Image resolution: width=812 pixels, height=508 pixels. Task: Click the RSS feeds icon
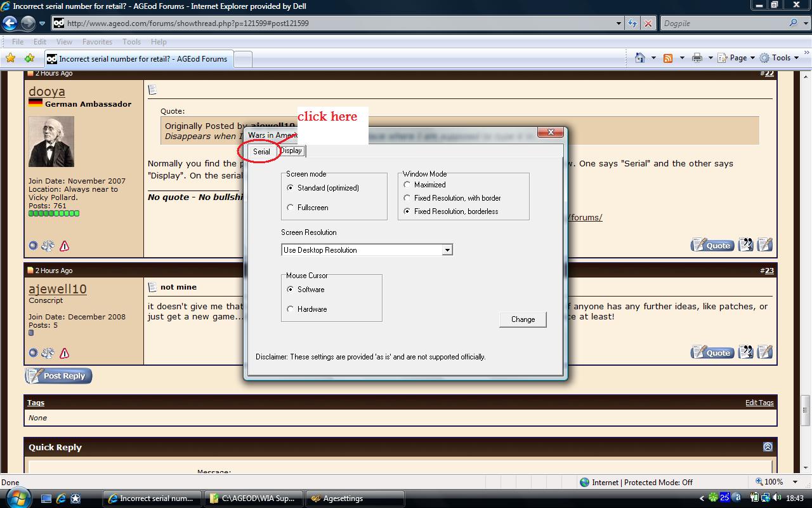tap(667, 58)
